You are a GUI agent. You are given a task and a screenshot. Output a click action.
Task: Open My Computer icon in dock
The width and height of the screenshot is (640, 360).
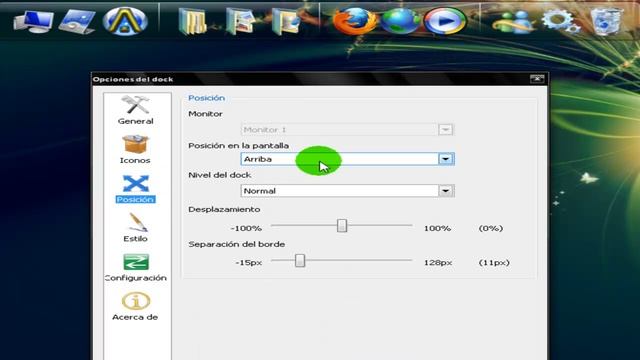(33, 21)
